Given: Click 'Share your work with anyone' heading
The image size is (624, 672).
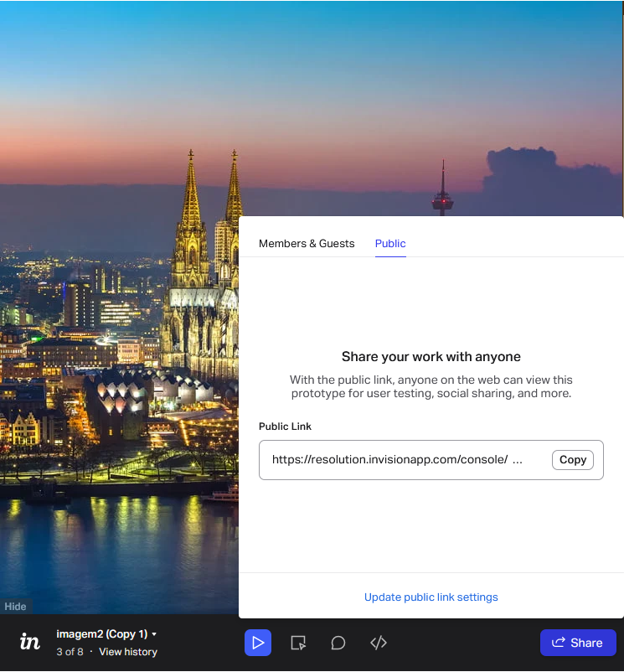Looking at the screenshot, I should pos(431,357).
